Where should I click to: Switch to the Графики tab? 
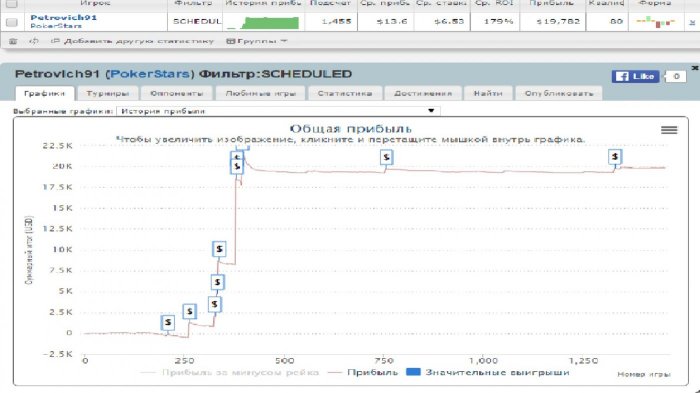click(x=45, y=93)
